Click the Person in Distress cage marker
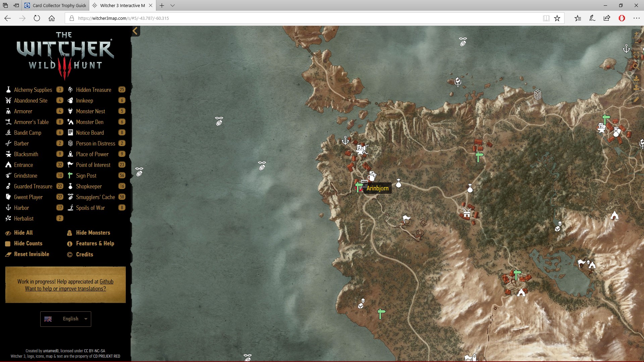This screenshot has width=644, height=362. (x=538, y=95)
